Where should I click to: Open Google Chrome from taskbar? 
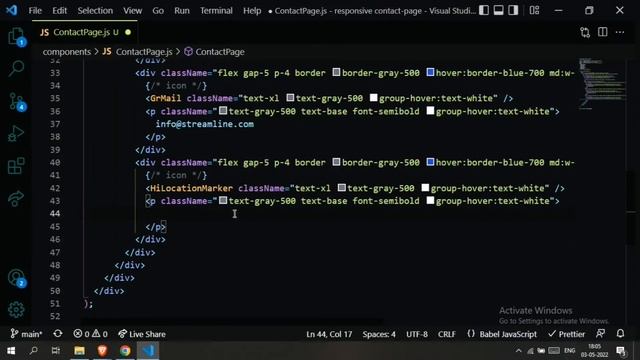tap(125, 351)
